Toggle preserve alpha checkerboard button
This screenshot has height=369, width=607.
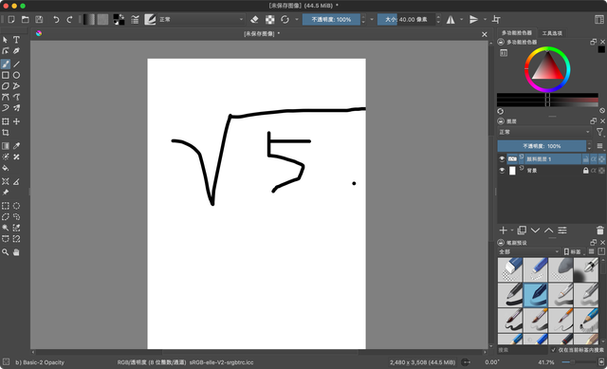coord(270,19)
